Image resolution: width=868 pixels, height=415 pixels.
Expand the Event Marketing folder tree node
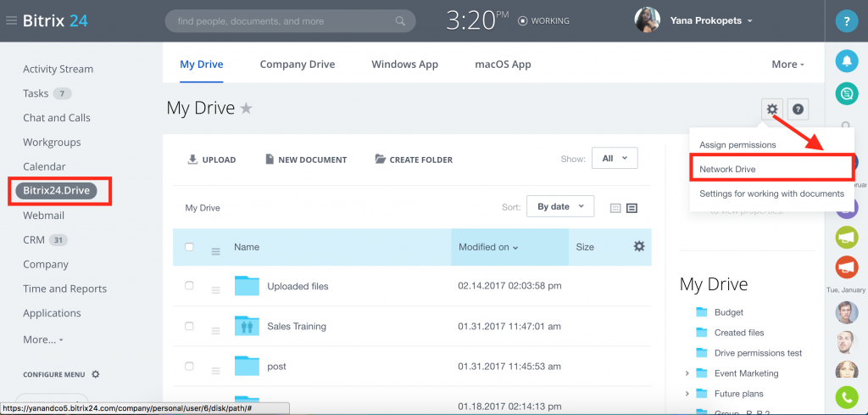(687, 373)
